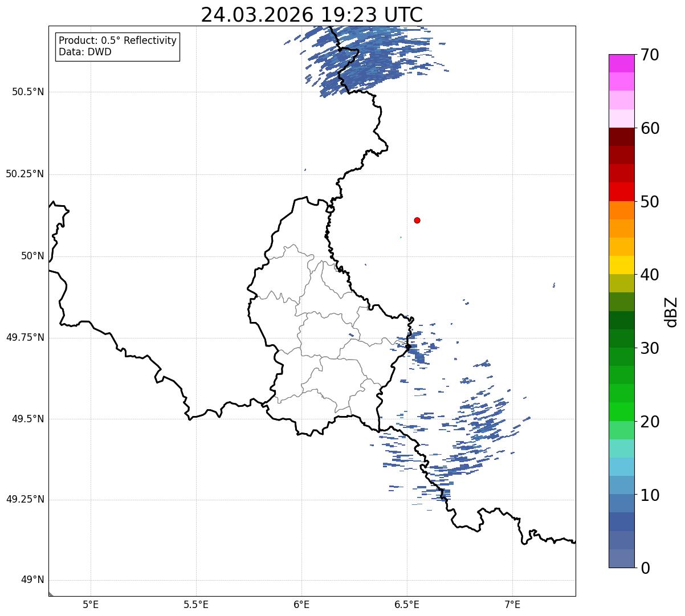Viewport: 685px width, 616px height.
Task: Click the 50.5°N latitude tick label
Action: pyautogui.click(x=27, y=92)
